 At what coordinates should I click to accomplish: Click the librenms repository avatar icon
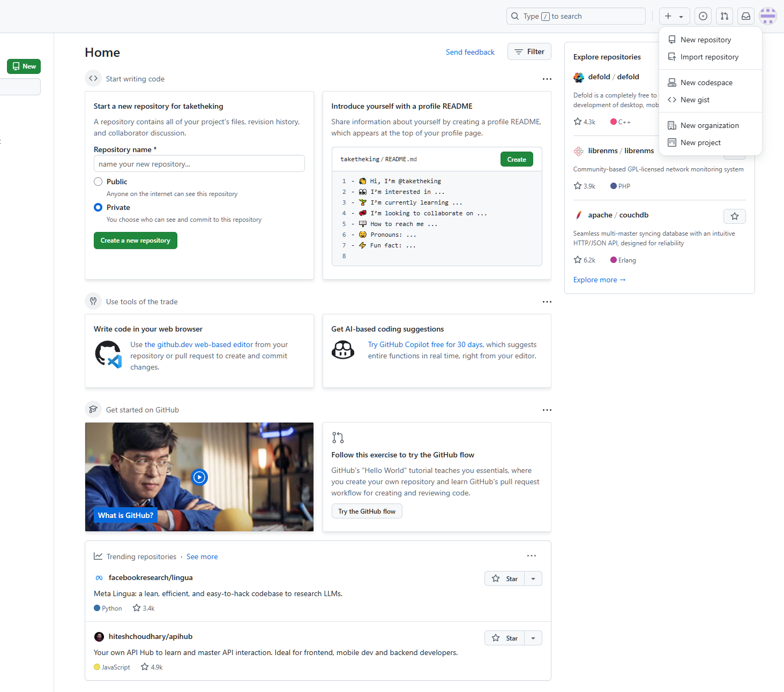[x=579, y=151]
